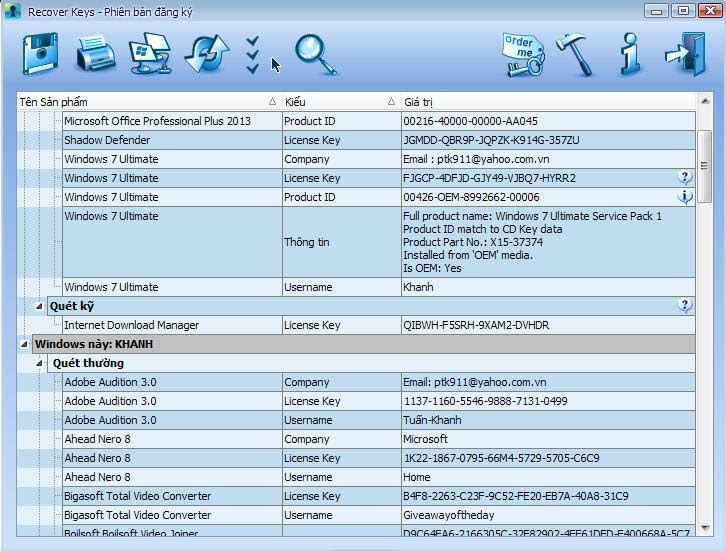The image size is (726, 551).
Task: Click key JGMDD-QBR9P-JQPZK-K914G-357ZU
Action: tap(491, 140)
